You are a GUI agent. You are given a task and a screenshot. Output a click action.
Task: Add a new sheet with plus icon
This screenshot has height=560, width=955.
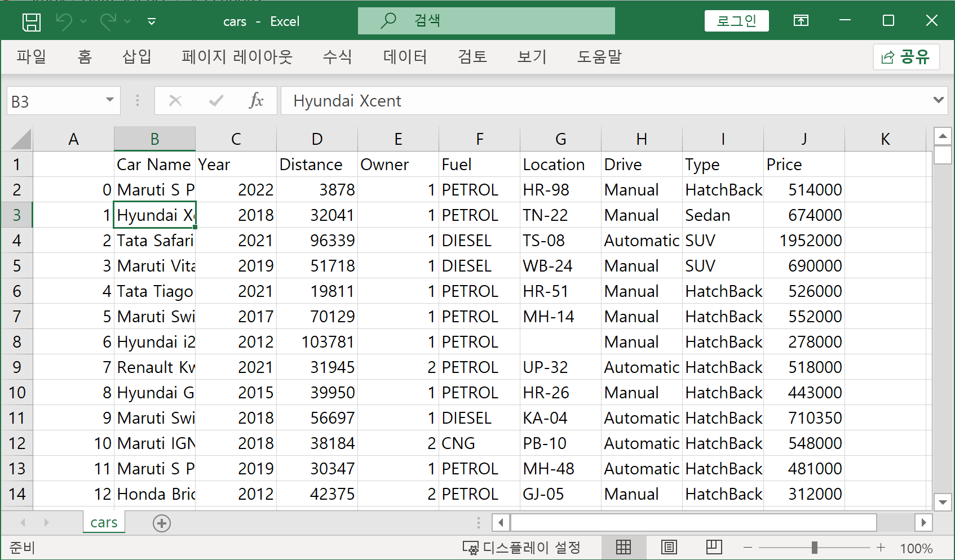(x=162, y=523)
